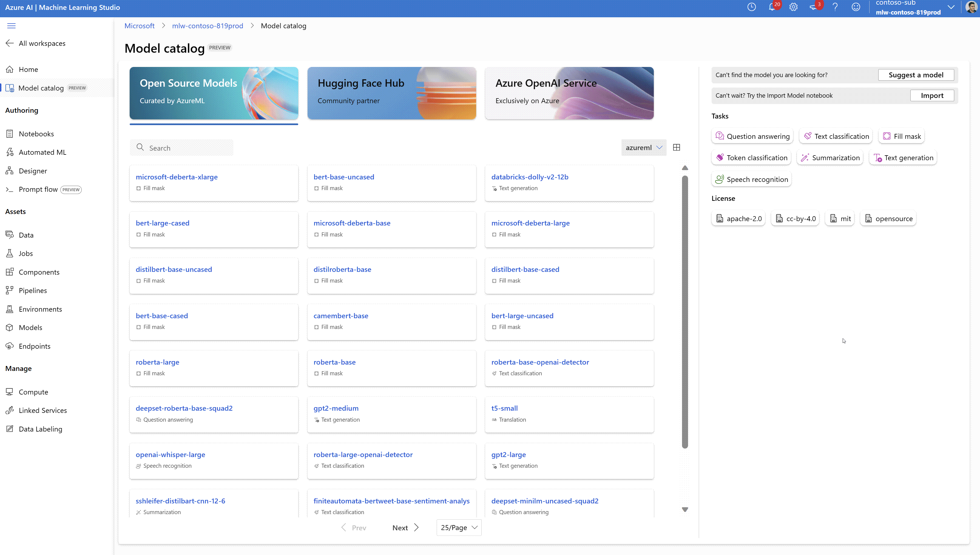Toggle the Fill mask task filter
980x555 pixels.
click(x=902, y=136)
